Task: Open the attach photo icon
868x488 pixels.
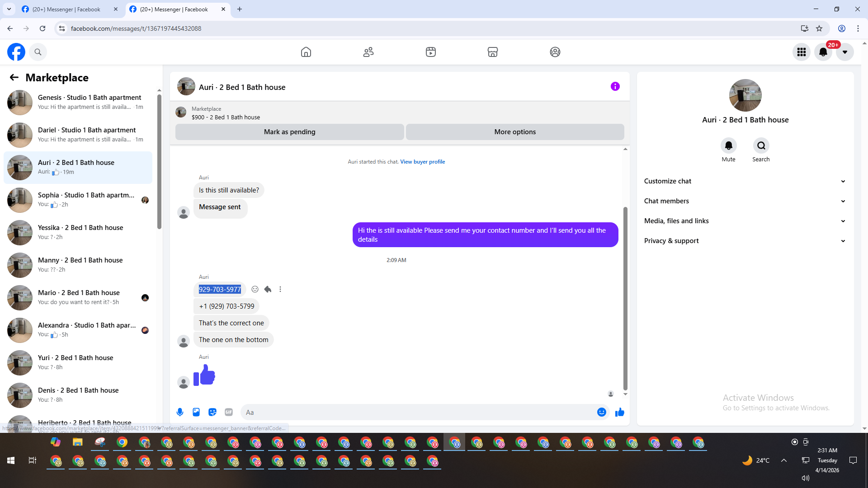Action: tap(196, 412)
